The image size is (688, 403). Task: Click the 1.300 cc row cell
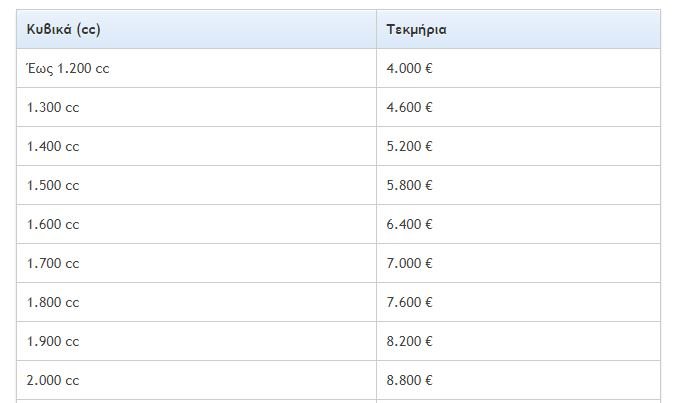point(196,107)
